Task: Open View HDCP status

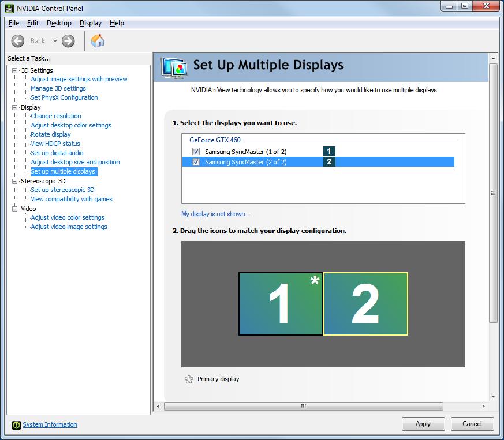Action: [x=55, y=144]
